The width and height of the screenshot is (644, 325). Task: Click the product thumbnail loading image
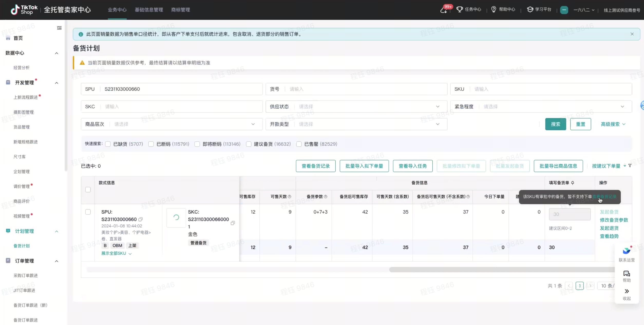(176, 218)
